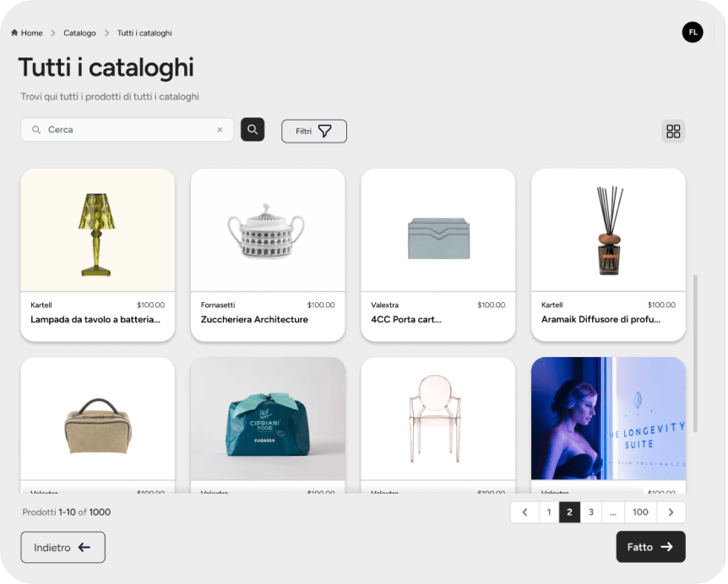Click the $100.00 price on Zuccheriera card
Image resolution: width=728 pixels, height=584 pixels.
(x=321, y=305)
